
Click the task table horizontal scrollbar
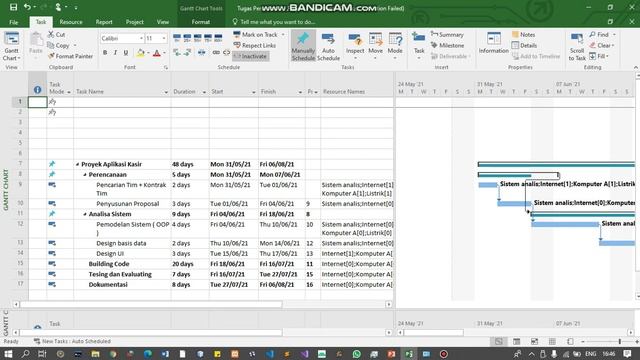151,304
